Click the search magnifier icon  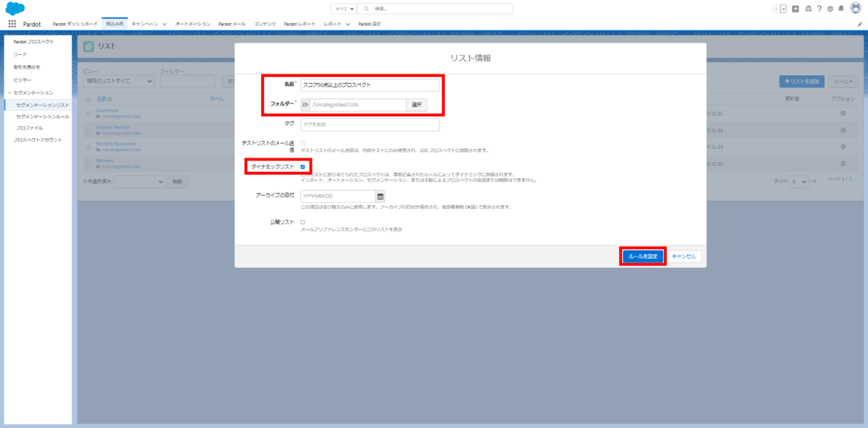(367, 9)
